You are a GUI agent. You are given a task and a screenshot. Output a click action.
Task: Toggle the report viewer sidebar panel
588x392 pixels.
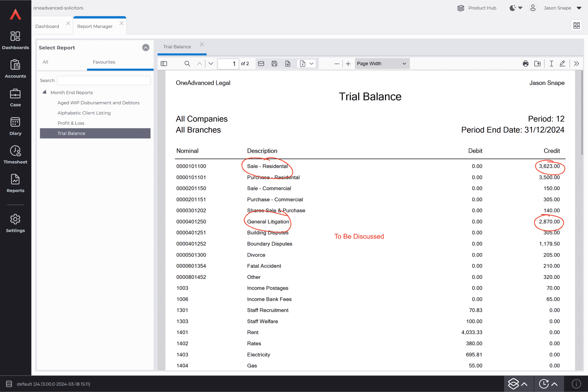[164, 64]
